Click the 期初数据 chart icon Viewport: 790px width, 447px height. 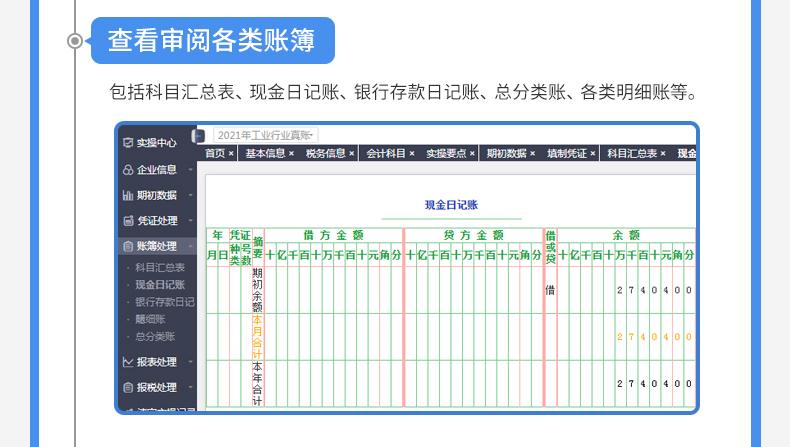coord(128,195)
